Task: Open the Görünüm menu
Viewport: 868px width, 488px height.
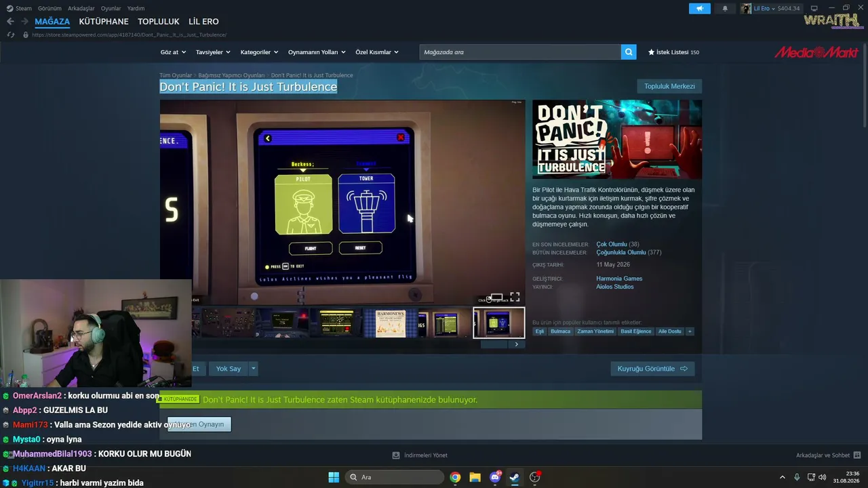Action: (x=50, y=8)
